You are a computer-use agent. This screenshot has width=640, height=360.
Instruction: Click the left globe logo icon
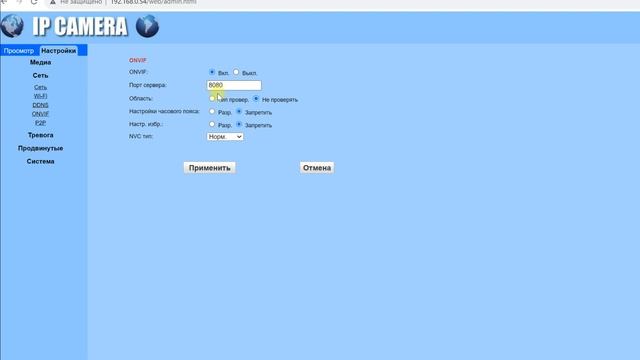(x=12, y=26)
